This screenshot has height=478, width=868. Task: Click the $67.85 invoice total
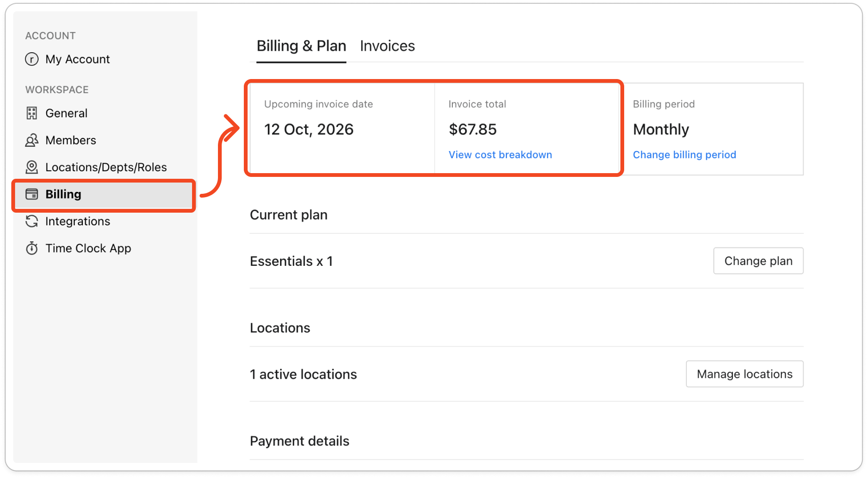click(x=473, y=129)
